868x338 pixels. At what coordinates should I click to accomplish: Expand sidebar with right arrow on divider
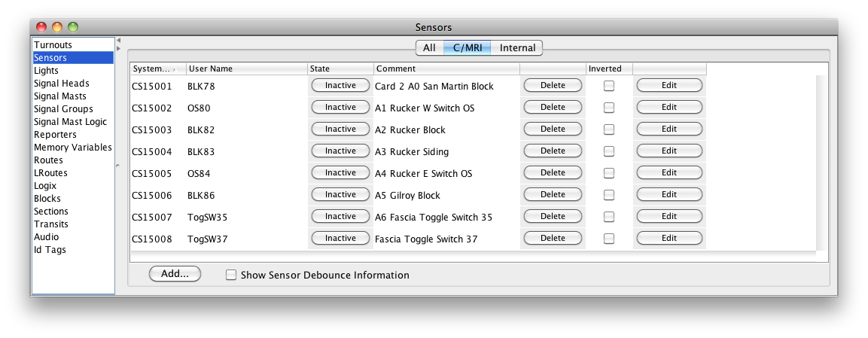point(118,48)
